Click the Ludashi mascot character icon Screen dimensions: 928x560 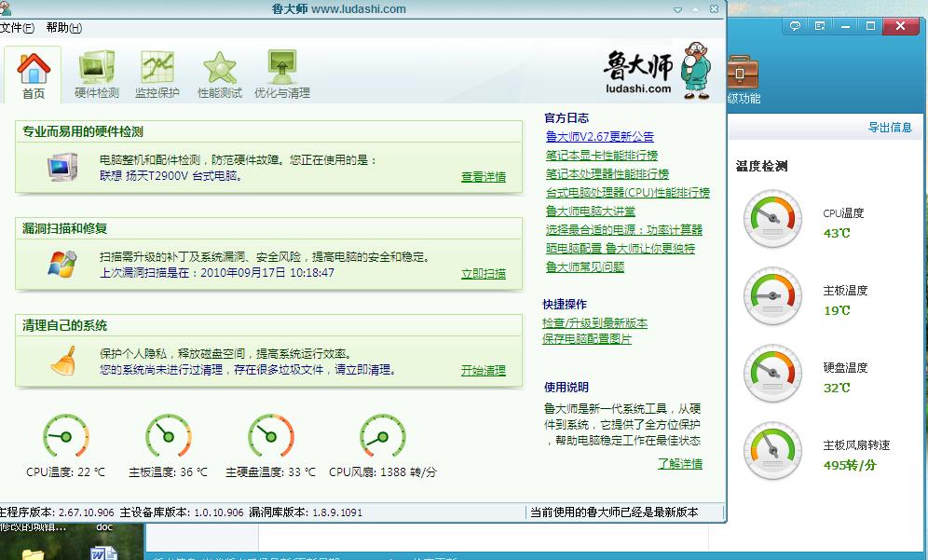[x=695, y=70]
